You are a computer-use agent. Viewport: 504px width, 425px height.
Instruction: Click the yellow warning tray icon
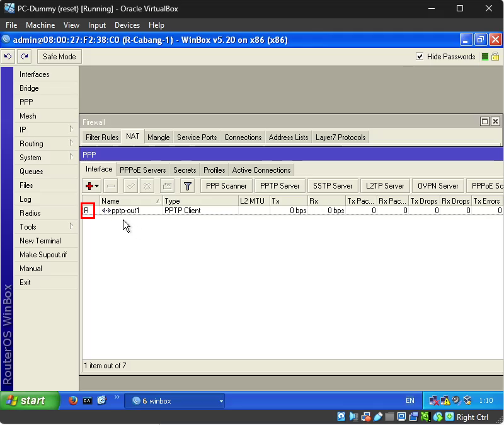[445, 401]
